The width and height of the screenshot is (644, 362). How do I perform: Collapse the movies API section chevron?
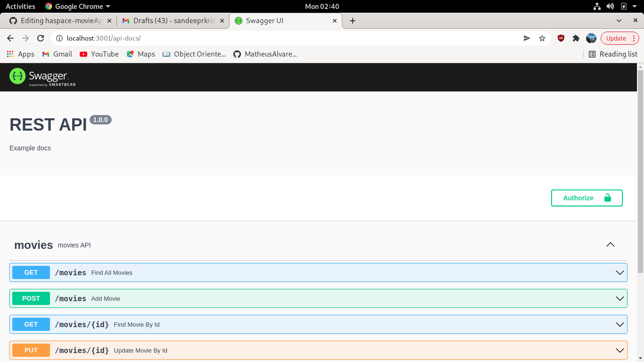(x=611, y=245)
